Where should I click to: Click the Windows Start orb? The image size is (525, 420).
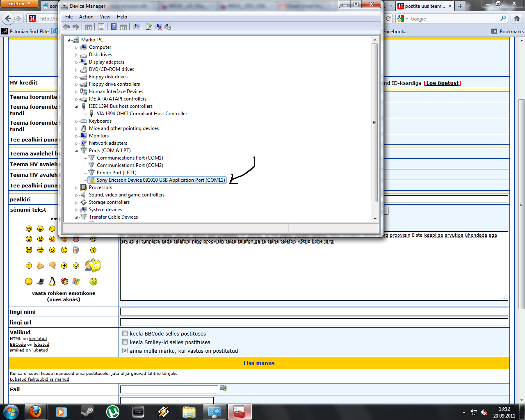tap(11, 411)
